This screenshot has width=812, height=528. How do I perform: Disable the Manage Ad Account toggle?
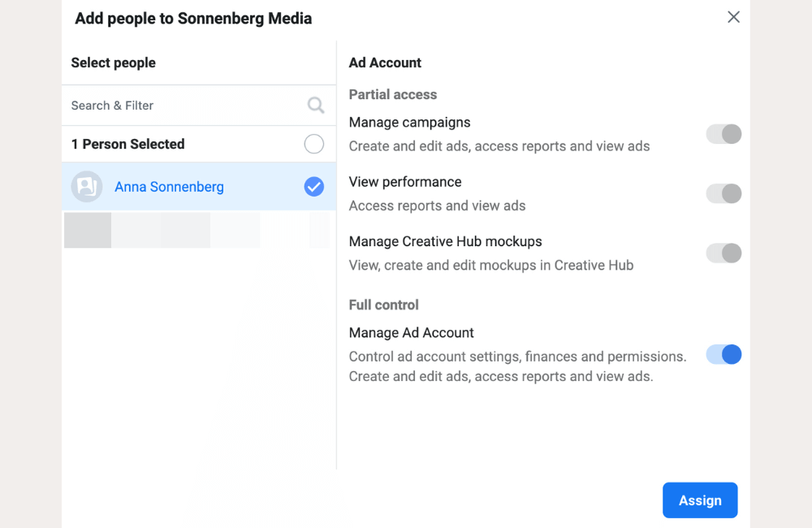723,354
